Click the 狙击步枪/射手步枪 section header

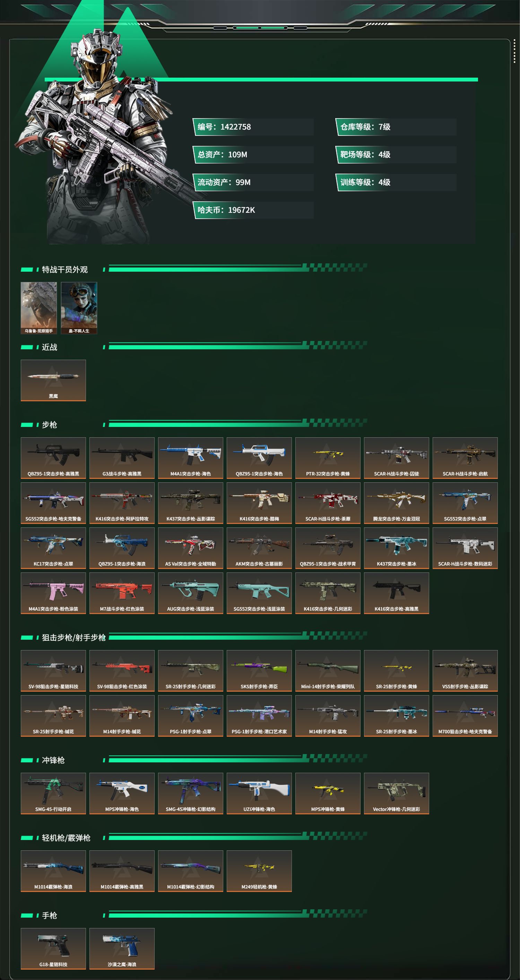pyautogui.click(x=74, y=637)
